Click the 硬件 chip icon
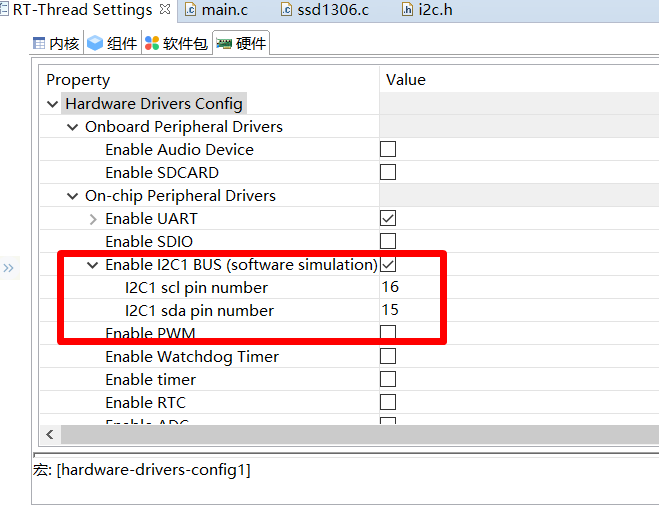The width and height of the screenshot is (659, 514). click(x=224, y=43)
